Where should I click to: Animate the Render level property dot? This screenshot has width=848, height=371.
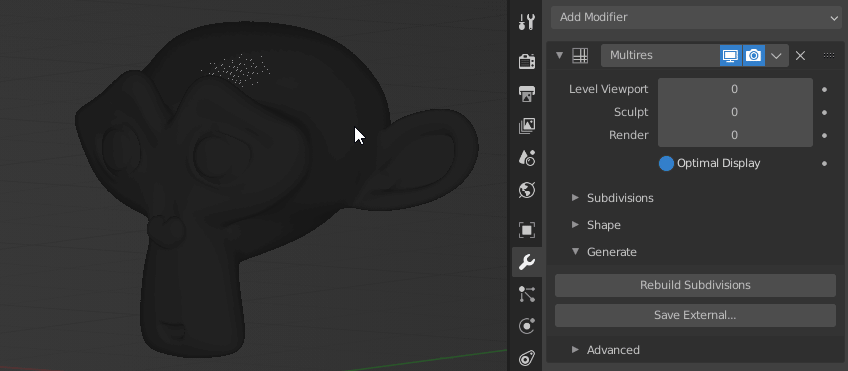(824, 135)
